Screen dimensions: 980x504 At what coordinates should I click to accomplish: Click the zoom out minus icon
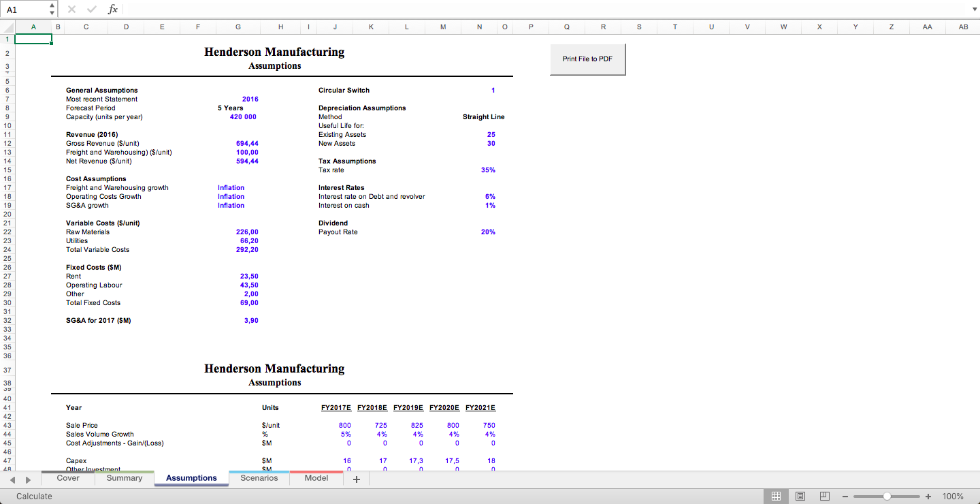[845, 497]
